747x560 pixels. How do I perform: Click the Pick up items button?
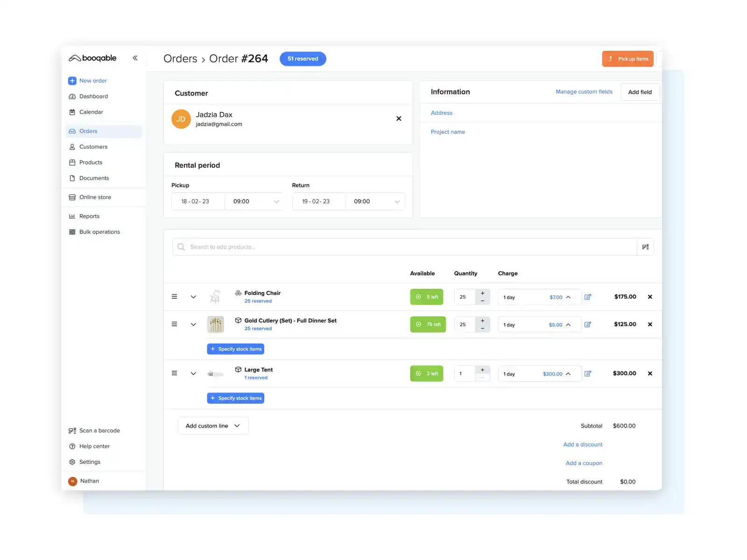(627, 59)
